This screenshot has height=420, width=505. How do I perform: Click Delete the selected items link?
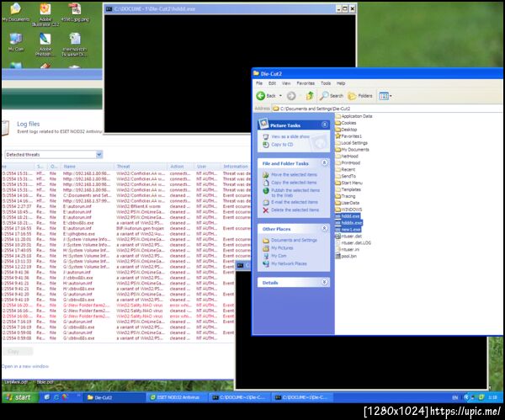pyautogui.click(x=295, y=210)
